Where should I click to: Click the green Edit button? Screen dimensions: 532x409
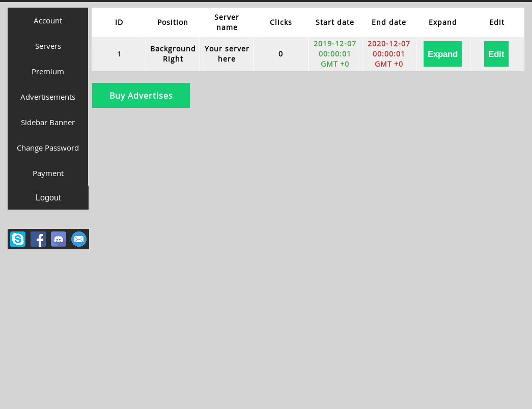tap(496, 54)
